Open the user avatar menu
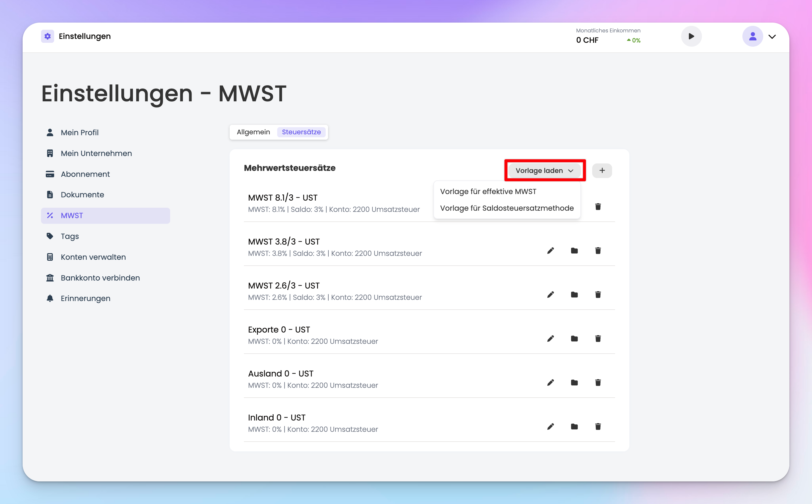Screen dimensions: 812x504 pyautogui.click(x=752, y=36)
